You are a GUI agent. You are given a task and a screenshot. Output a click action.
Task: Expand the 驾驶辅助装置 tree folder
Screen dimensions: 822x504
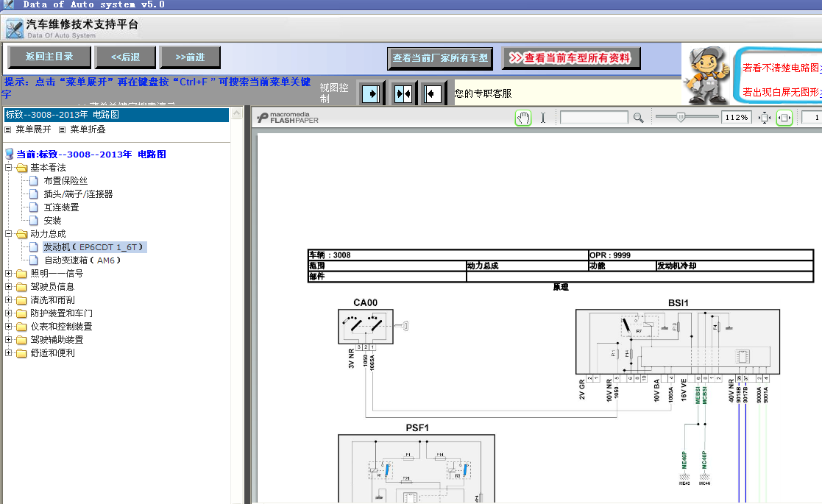[x=8, y=339]
